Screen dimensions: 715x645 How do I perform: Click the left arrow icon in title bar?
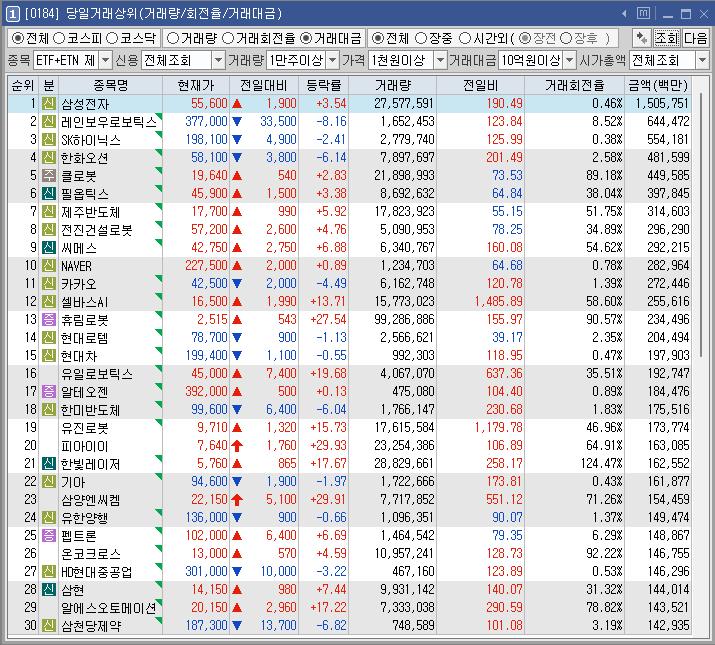624,14
